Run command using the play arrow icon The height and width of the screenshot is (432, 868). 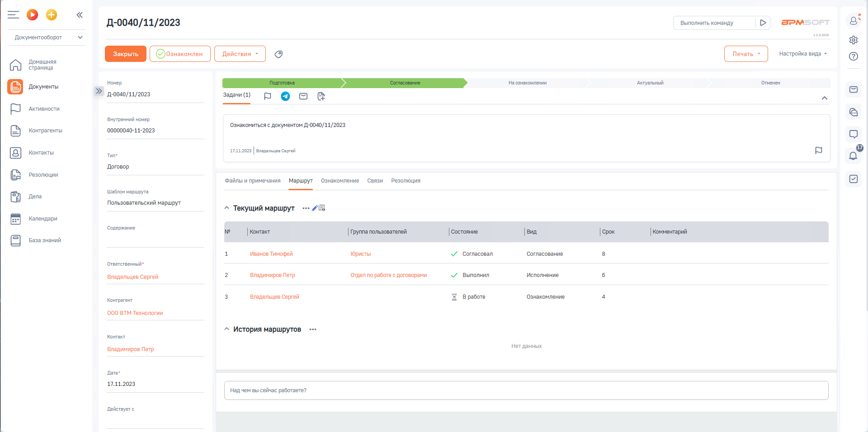click(x=763, y=23)
